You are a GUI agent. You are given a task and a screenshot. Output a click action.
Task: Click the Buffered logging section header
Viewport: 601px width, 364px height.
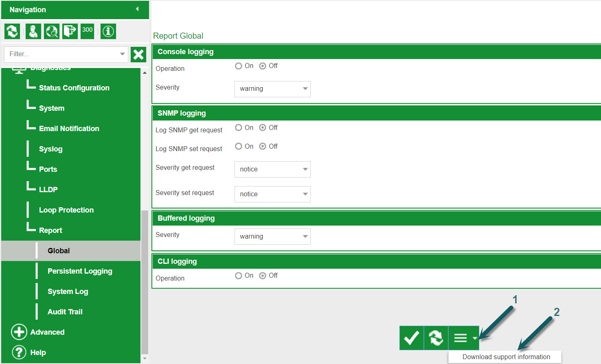click(x=376, y=218)
